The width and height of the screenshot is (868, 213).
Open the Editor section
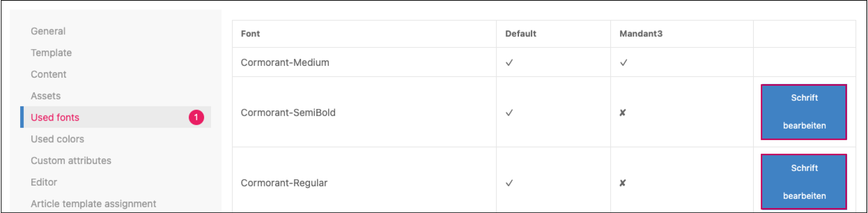(44, 182)
